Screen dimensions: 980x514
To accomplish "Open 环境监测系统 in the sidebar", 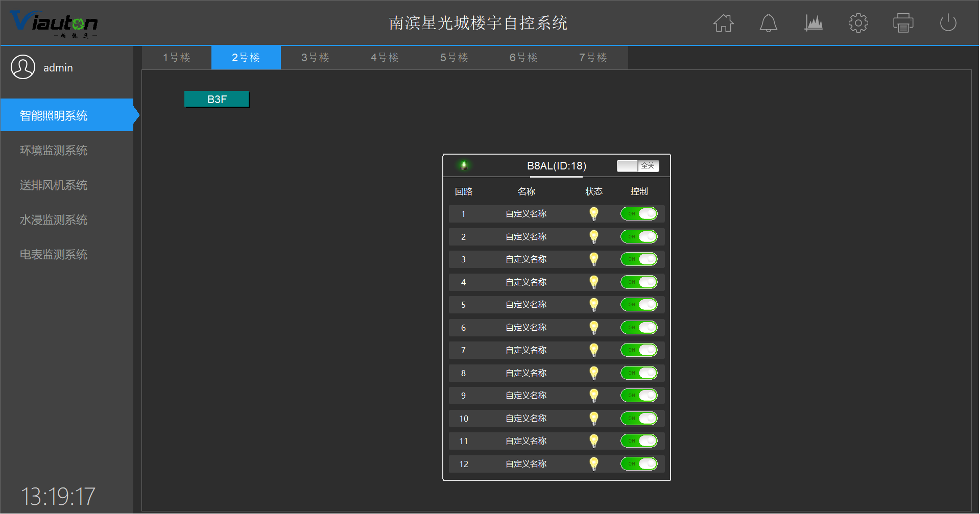I will tap(54, 151).
